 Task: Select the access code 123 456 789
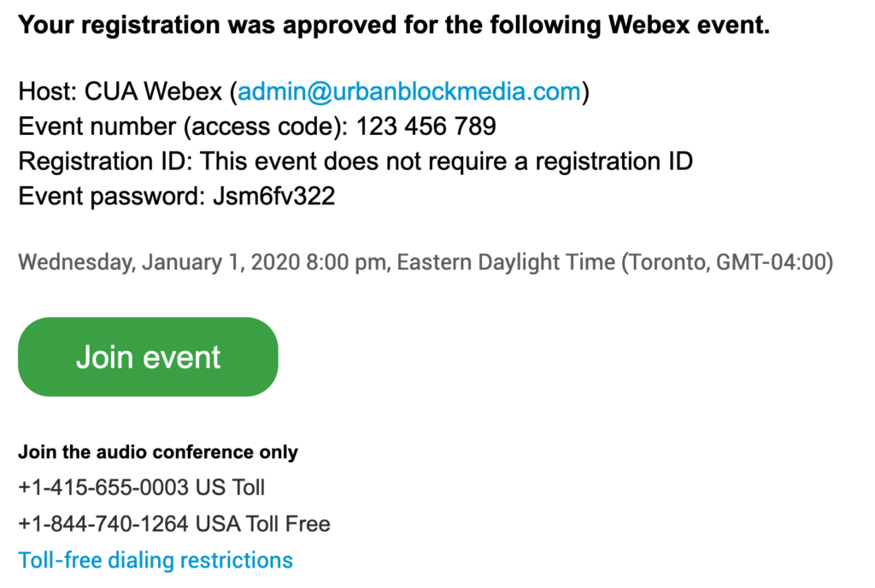(426, 126)
